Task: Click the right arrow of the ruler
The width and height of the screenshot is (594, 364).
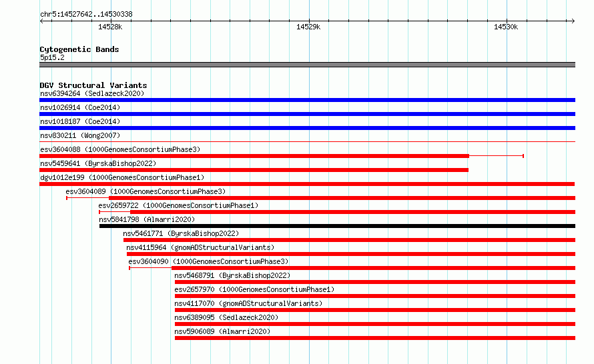Action: (x=573, y=21)
